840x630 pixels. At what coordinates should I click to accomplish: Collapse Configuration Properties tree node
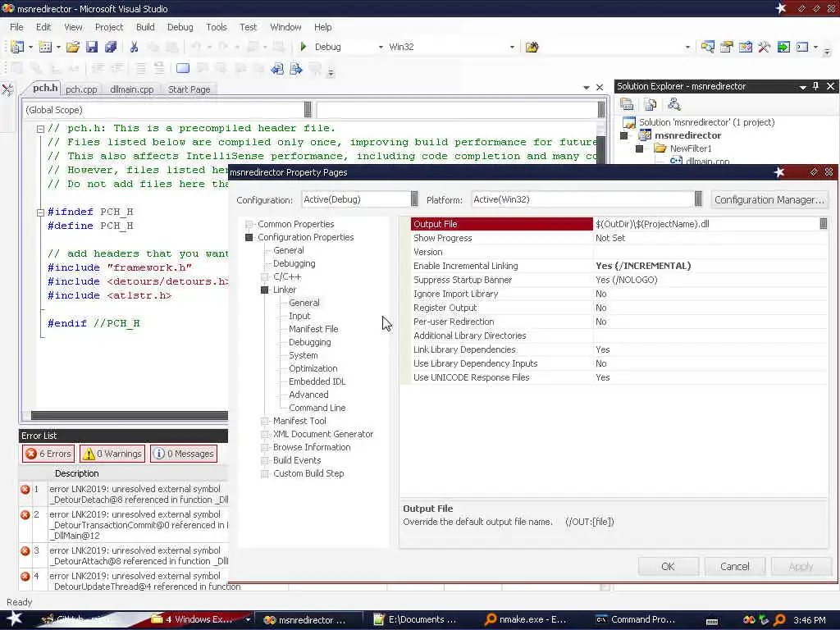click(249, 237)
